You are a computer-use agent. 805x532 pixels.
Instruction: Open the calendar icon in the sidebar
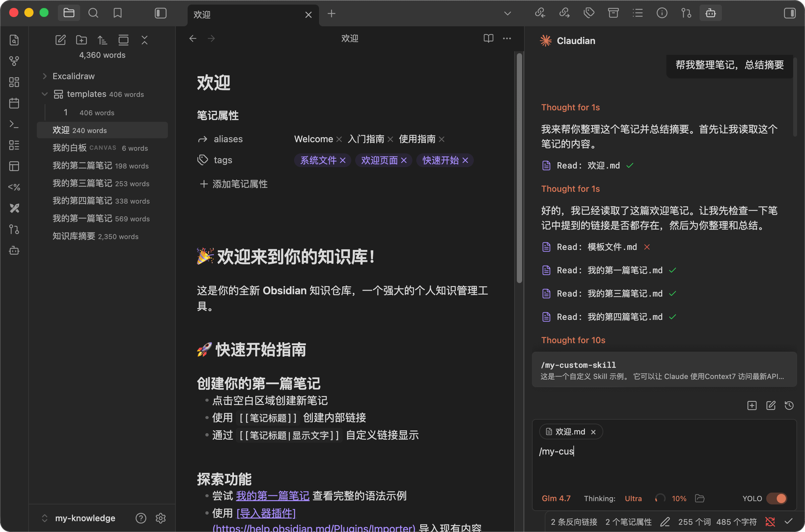[x=14, y=103]
